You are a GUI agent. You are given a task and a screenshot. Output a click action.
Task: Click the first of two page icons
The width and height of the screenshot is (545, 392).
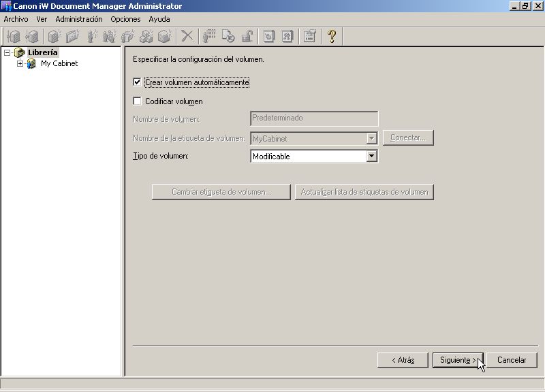tap(268, 36)
